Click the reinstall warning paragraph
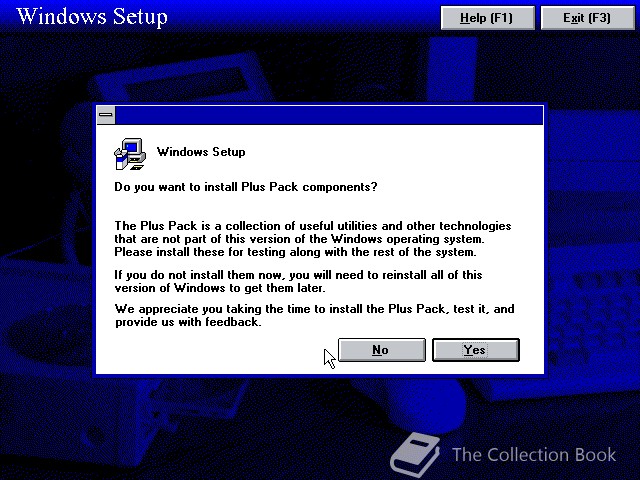640x480 pixels. pos(298,281)
